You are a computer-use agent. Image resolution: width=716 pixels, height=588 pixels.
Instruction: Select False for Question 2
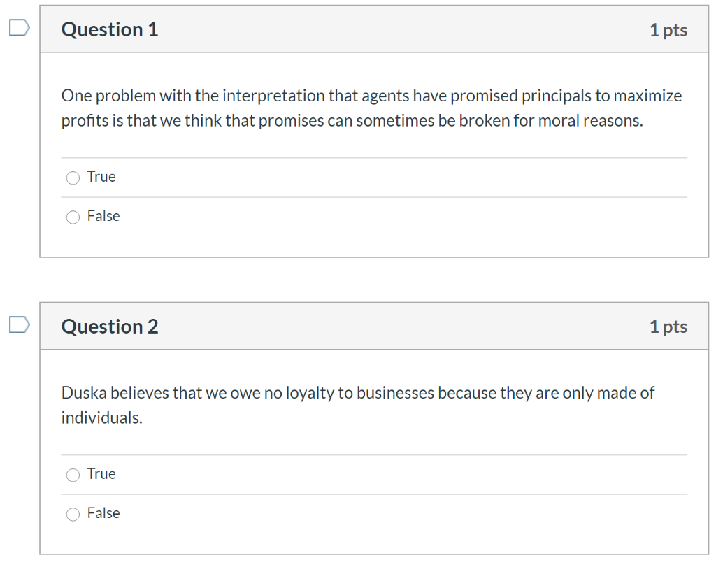73,514
